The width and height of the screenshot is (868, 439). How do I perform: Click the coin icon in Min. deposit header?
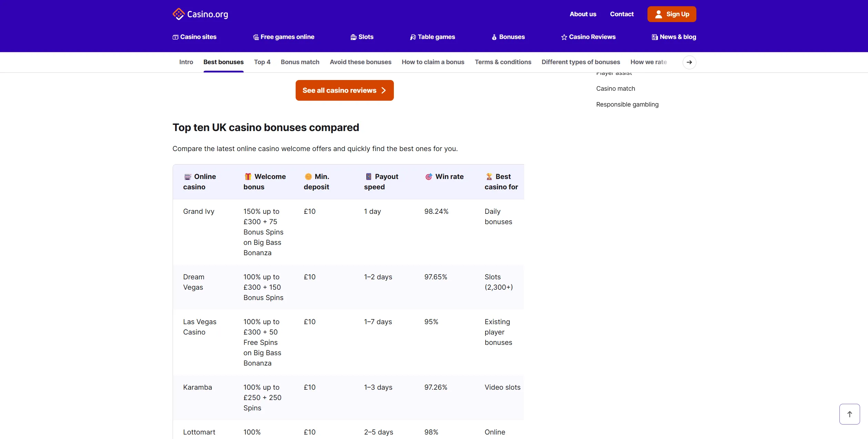(308, 177)
